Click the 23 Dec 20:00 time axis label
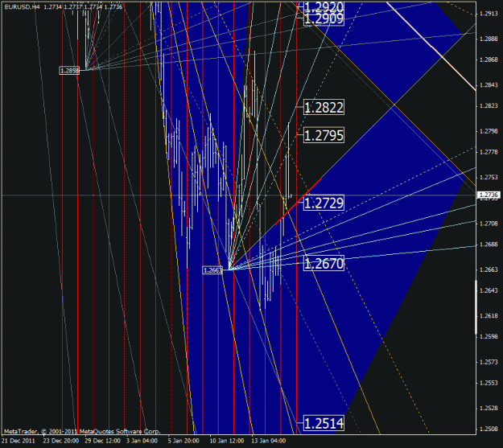 click(x=61, y=441)
